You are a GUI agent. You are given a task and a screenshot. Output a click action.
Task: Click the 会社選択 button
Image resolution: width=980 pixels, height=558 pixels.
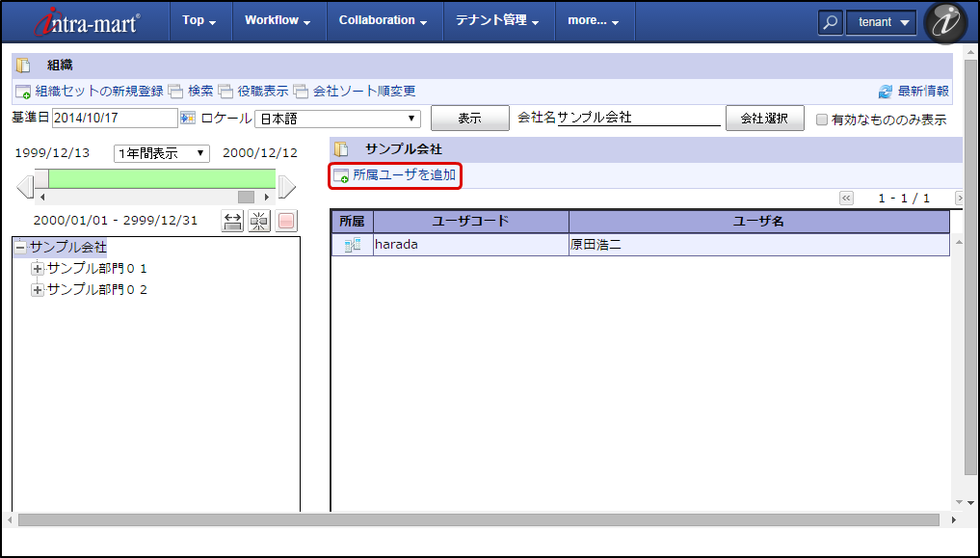coord(764,119)
